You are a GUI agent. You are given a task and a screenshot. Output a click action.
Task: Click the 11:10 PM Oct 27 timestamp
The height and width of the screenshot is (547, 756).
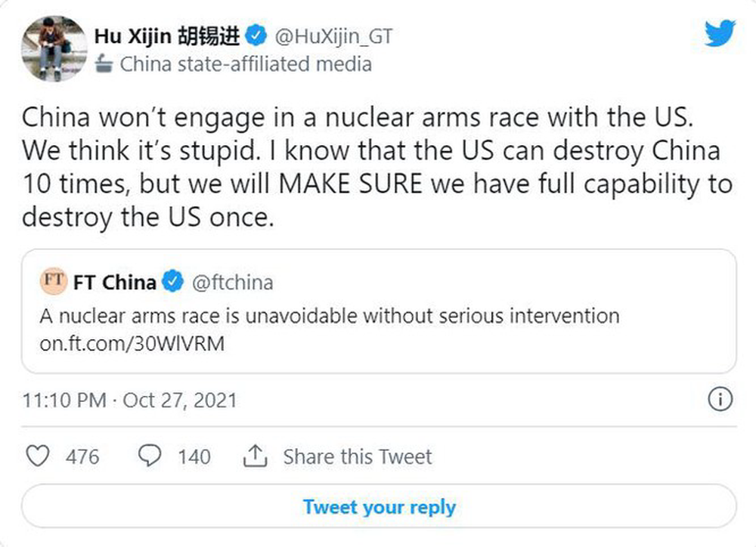129,400
